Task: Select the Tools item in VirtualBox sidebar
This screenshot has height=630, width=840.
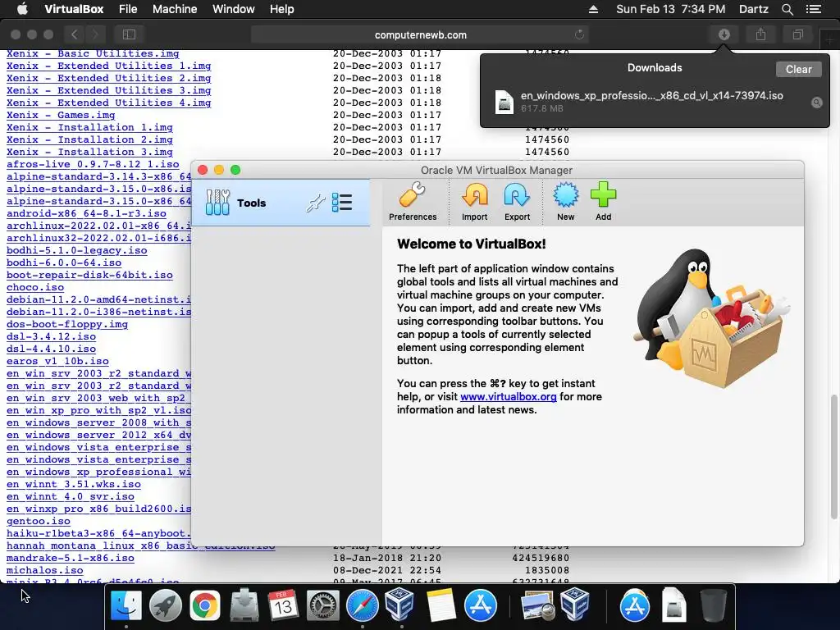Action: (x=281, y=203)
